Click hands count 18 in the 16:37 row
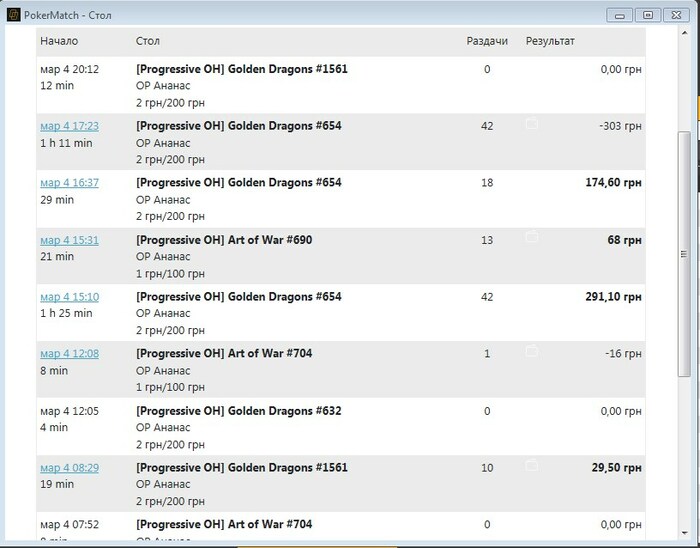 pos(487,183)
